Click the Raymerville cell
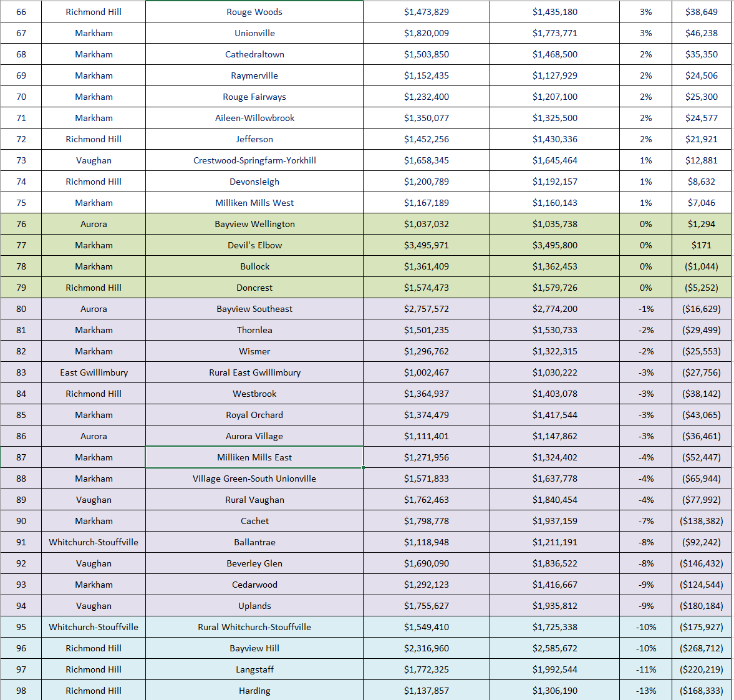 254,75
